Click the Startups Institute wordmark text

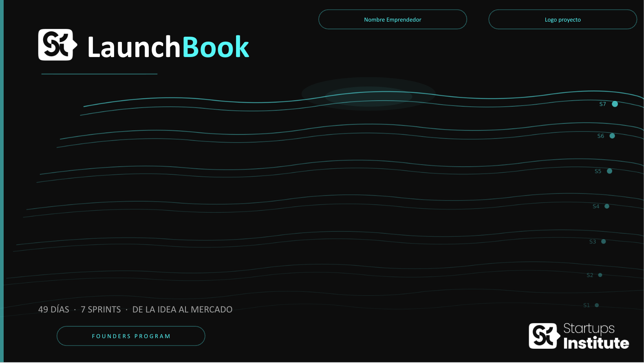595,337
